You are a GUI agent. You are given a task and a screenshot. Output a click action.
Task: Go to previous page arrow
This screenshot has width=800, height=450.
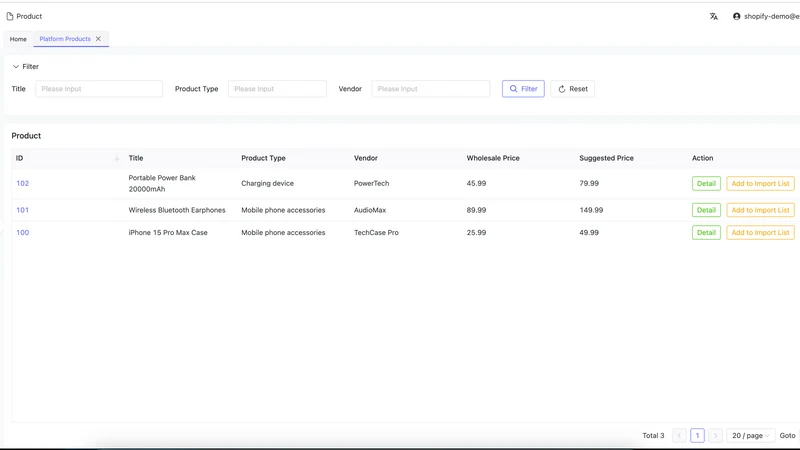679,435
